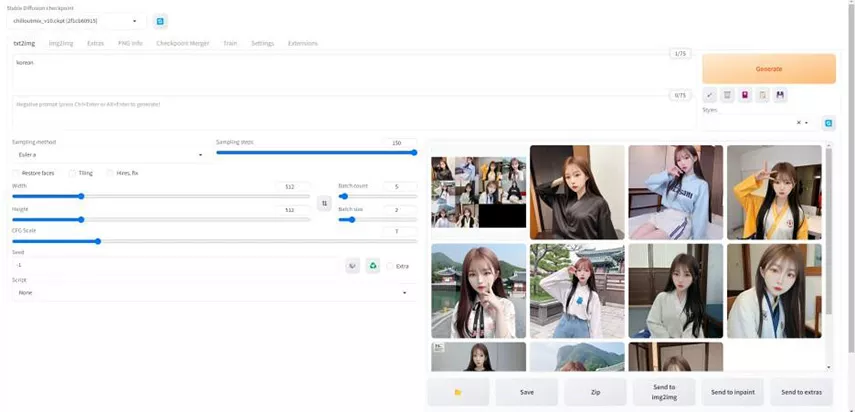This screenshot has height=412, width=855.
Task: Expand the Script dropdown
Action: pos(211,293)
